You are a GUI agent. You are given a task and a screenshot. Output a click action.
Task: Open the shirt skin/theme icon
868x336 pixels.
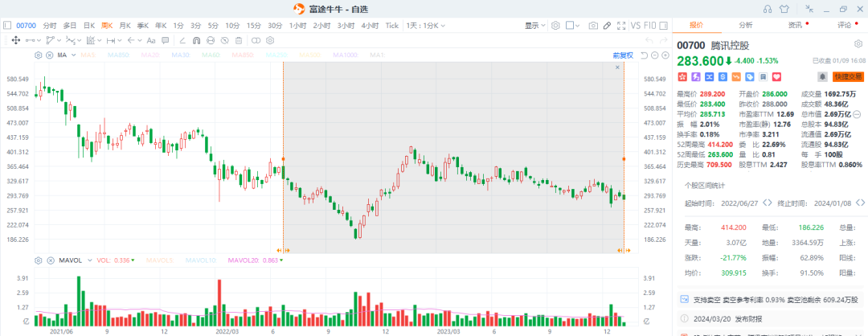coord(784,8)
